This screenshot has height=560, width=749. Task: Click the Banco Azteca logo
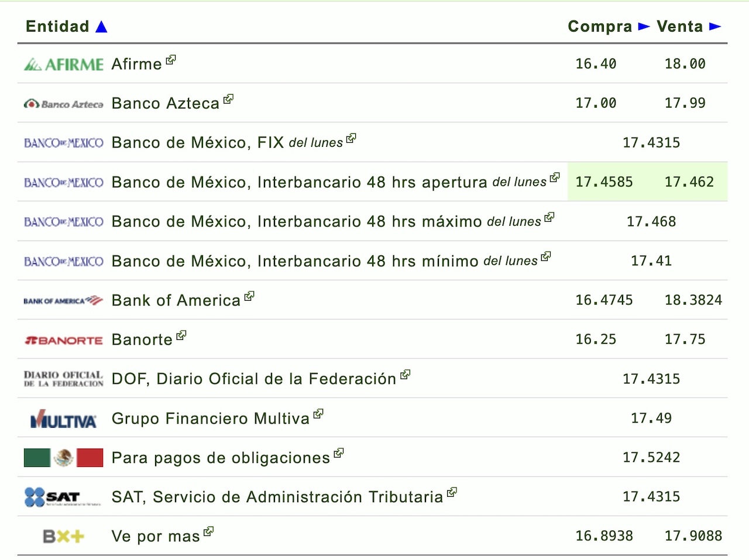pos(64,104)
